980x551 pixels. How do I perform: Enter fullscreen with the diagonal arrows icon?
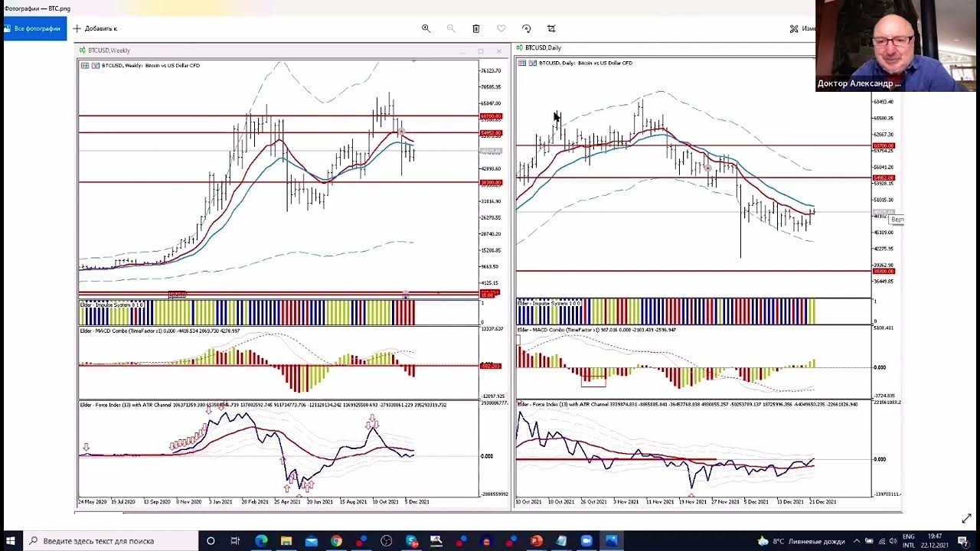(x=966, y=519)
